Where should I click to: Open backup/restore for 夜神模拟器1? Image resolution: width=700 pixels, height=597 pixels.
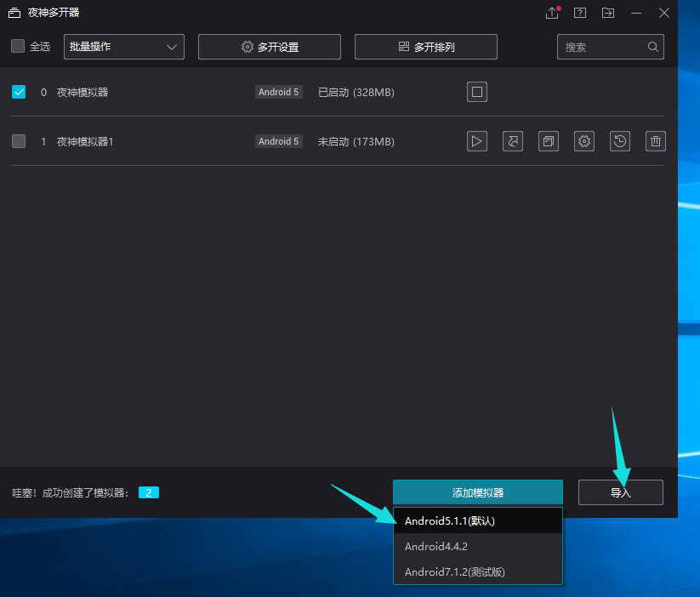coord(620,141)
